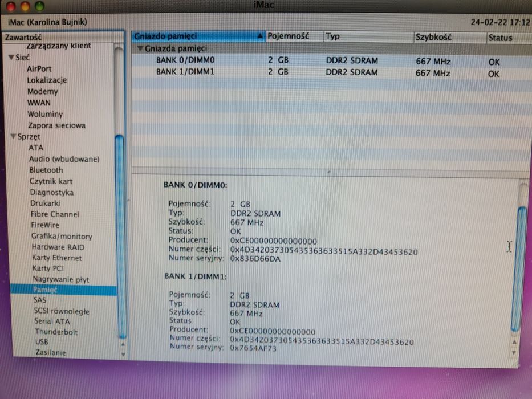This screenshot has width=532, height=399.
Task: Select Thunderbolt in the sidebar
Action: click(x=56, y=332)
